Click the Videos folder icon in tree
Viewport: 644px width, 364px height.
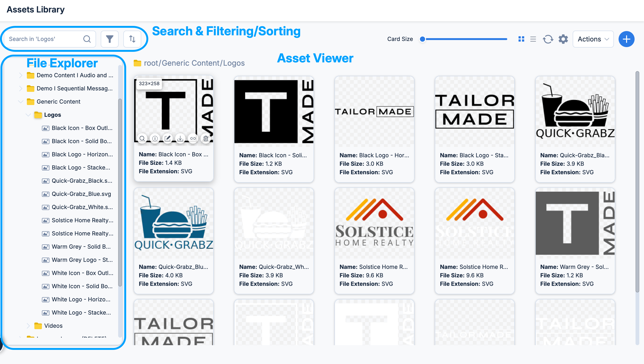click(x=38, y=326)
